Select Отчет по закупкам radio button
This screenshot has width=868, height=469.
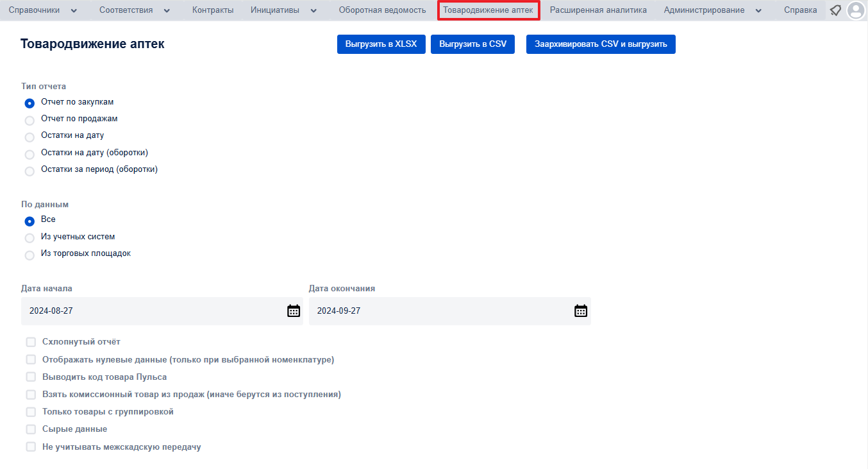[29, 103]
